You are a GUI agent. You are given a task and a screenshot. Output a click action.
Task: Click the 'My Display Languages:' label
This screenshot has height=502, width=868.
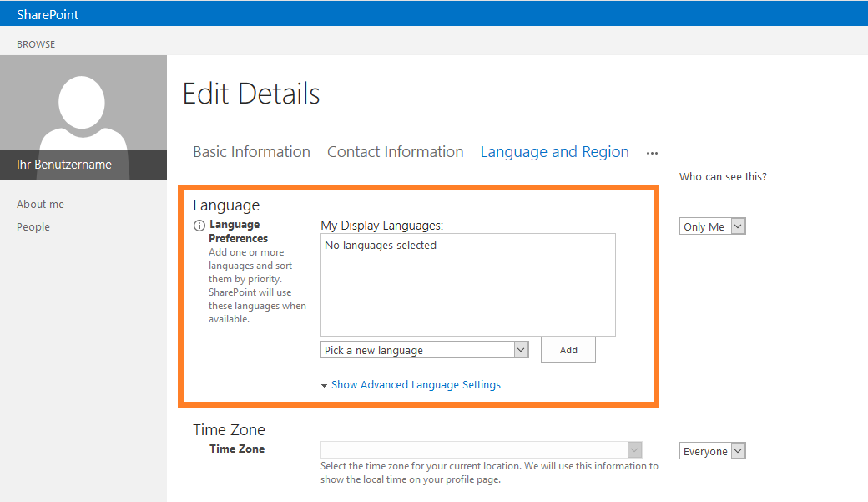tap(382, 226)
